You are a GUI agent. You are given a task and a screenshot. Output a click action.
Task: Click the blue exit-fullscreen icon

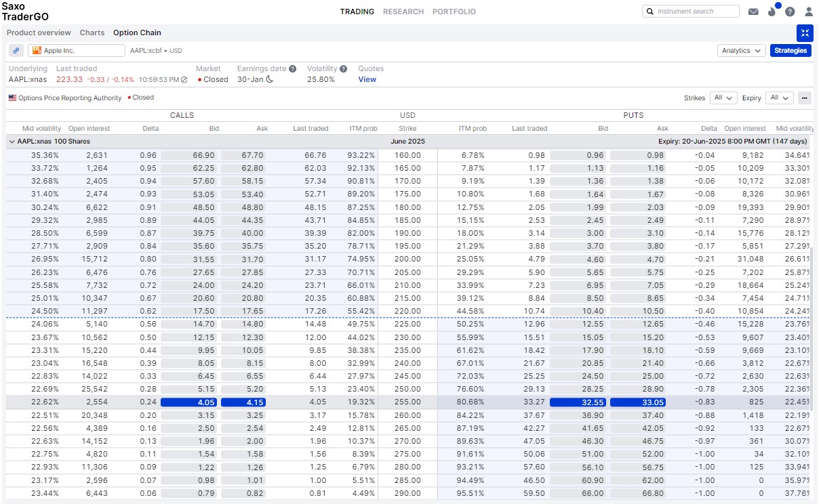click(805, 33)
